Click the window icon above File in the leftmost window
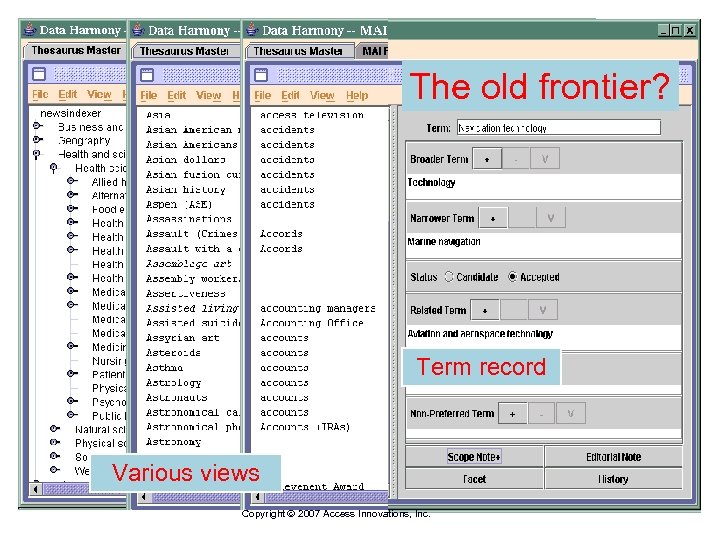Screen dimensions: 720x540 [39, 73]
